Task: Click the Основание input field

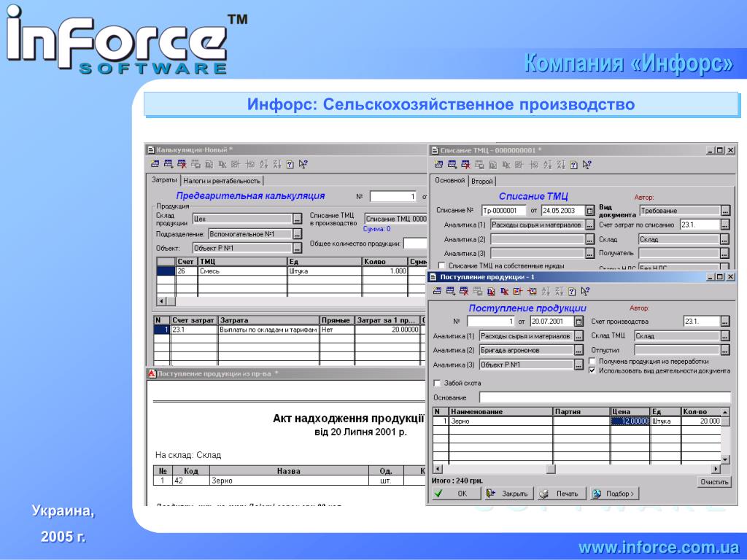Action: 605,397
